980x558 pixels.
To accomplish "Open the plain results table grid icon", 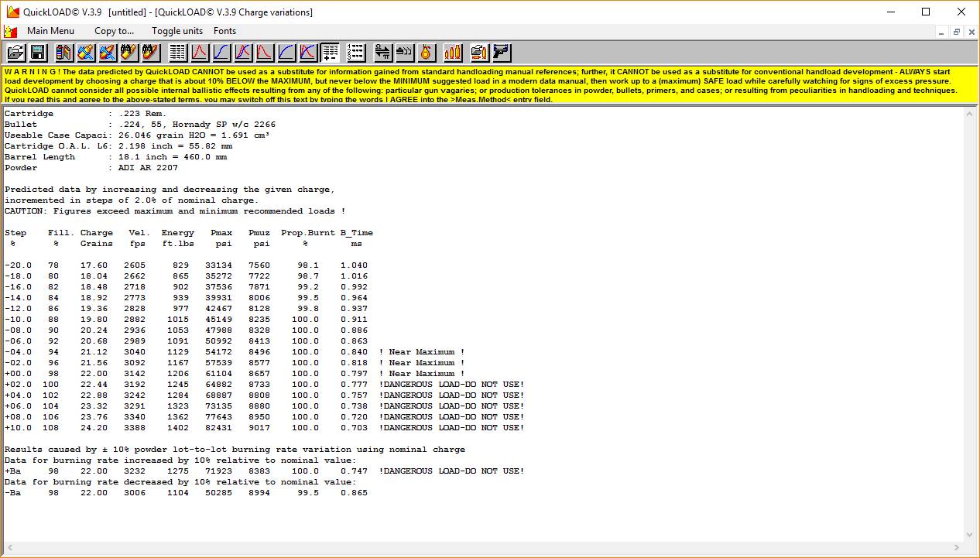I will [x=179, y=53].
